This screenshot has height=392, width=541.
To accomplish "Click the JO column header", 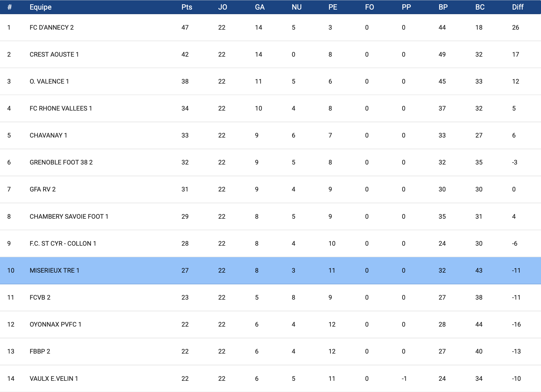I will [222, 7].
